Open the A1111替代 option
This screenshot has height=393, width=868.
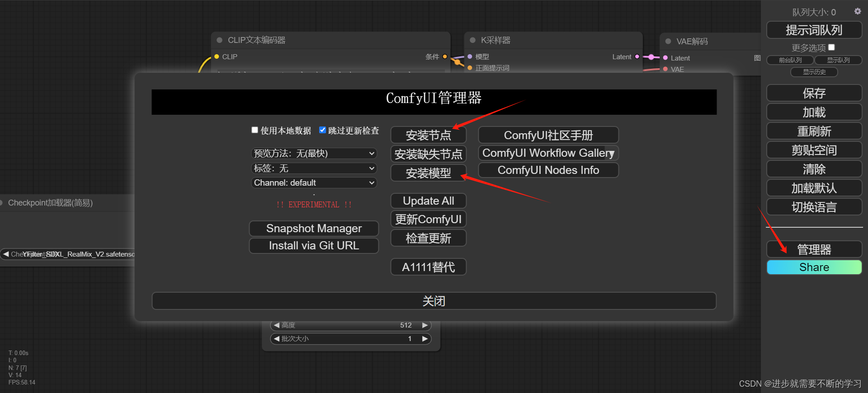(428, 267)
